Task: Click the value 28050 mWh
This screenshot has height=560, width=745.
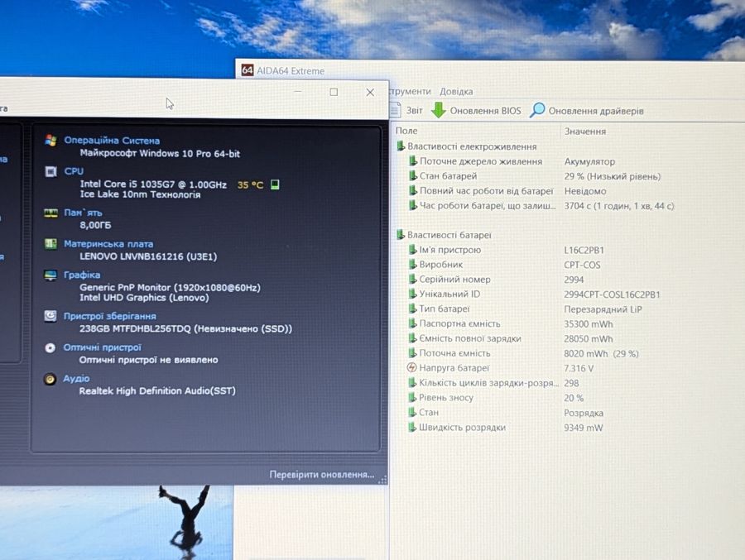Action: [x=589, y=338]
